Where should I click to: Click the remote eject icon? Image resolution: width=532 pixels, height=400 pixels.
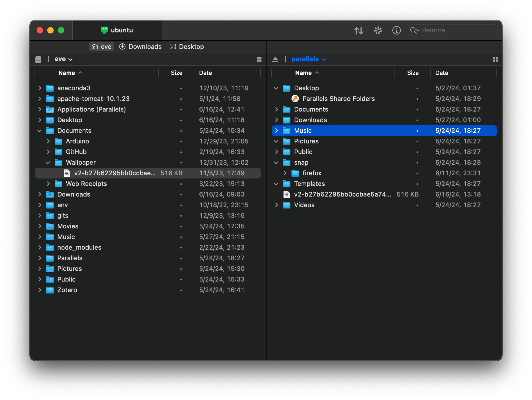[x=275, y=59]
